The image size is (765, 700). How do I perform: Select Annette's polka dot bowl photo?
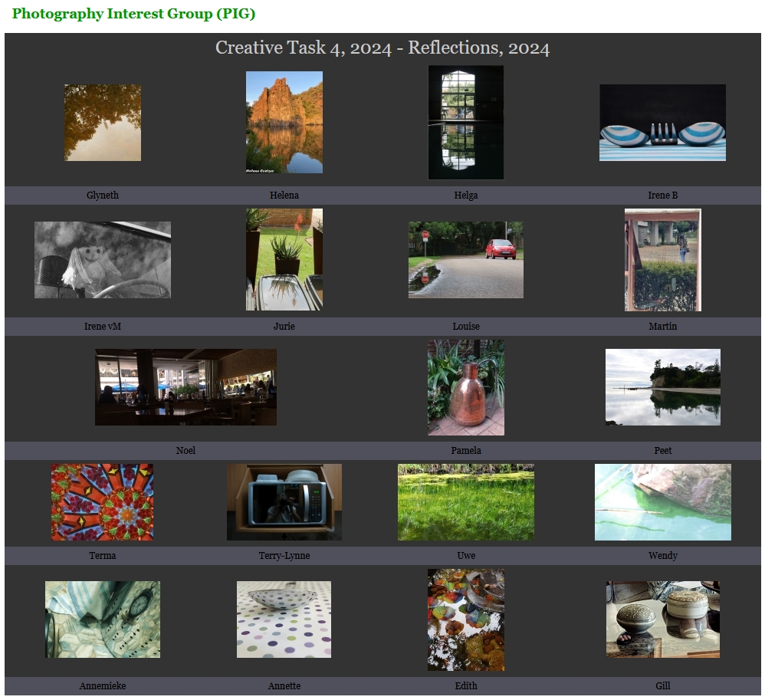(x=284, y=619)
